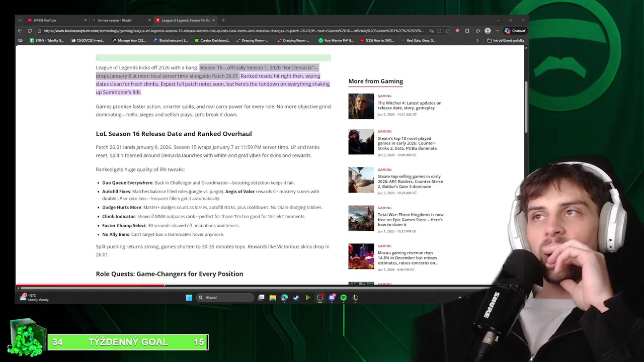Open the green play-arrow app on taskbar

(x=308, y=298)
